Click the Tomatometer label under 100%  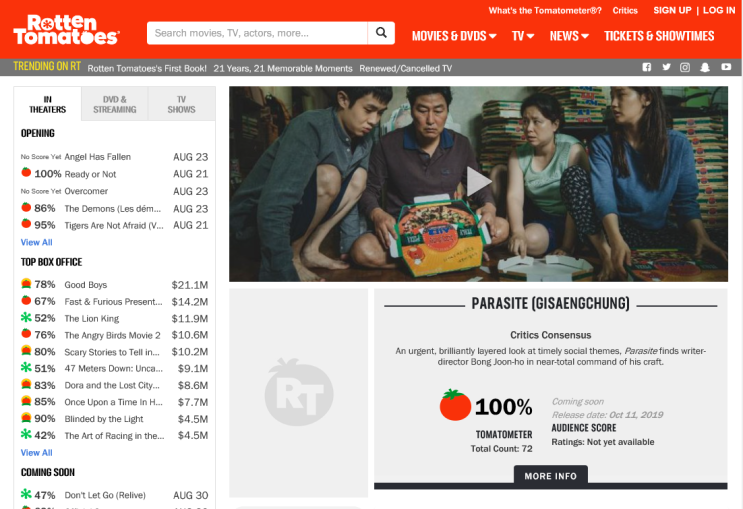coord(504,435)
